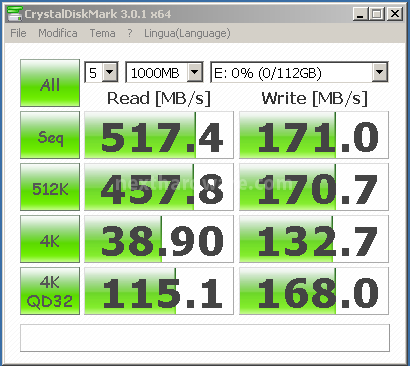Screen dimensions: 410x366
Task: Click the 512K write value 170.7
Action: (314, 187)
